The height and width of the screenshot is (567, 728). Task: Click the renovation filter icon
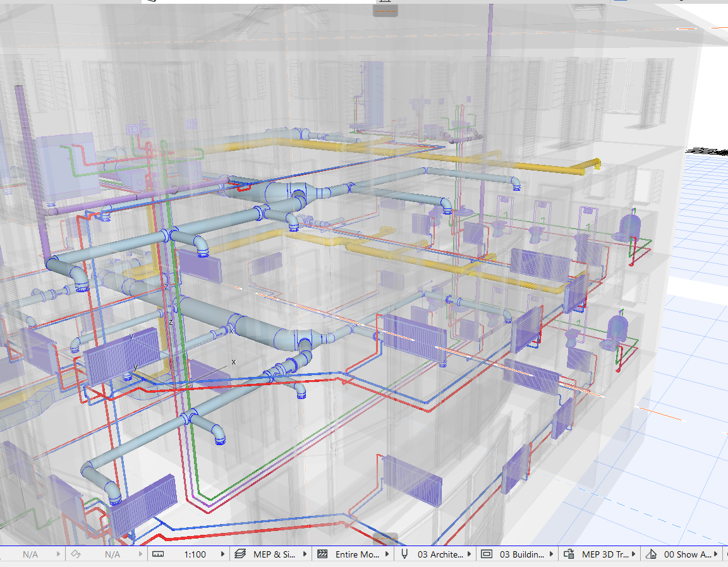coord(651,554)
